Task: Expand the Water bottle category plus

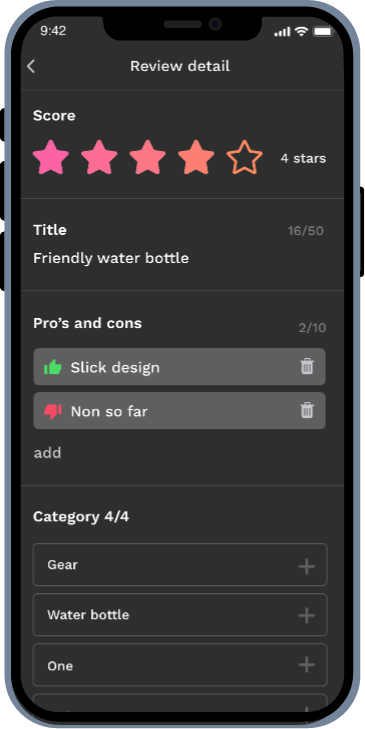Action: point(306,616)
